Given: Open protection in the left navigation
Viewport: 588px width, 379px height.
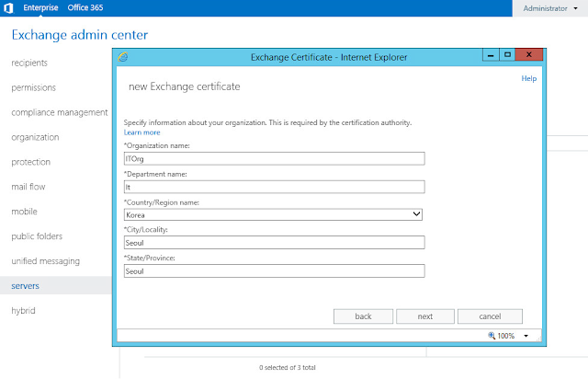Looking at the screenshot, I should click(x=30, y=162).
